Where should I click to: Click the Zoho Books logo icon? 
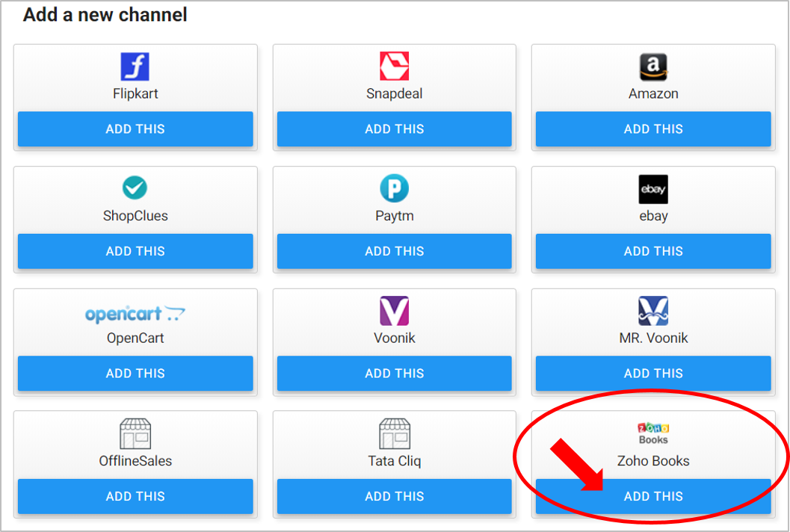pos(653,434)
